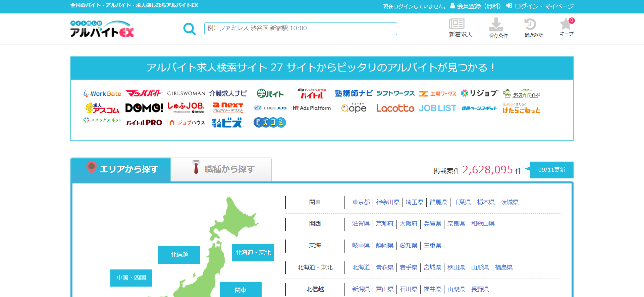Open 千葉県 prefecture link
Image resolution: width=644 pixels, height=297 pixels.
coord(462,202)
